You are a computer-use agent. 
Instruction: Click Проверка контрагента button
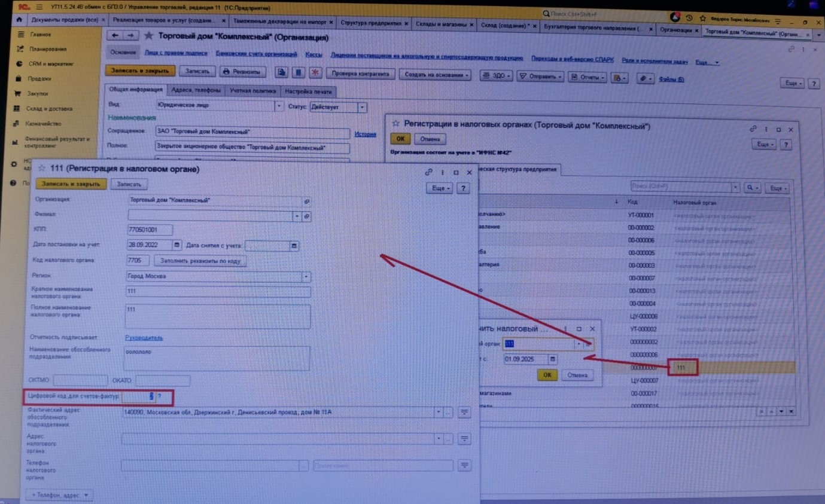[361, 74]
